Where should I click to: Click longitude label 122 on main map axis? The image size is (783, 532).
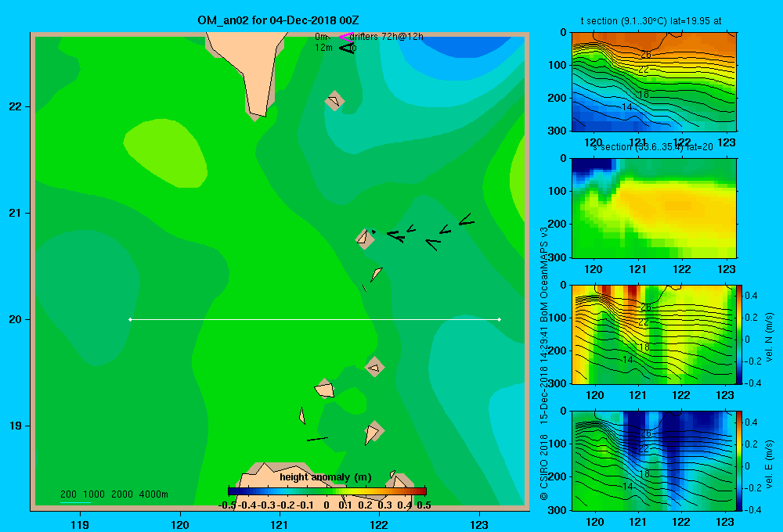tap(379, 524)
